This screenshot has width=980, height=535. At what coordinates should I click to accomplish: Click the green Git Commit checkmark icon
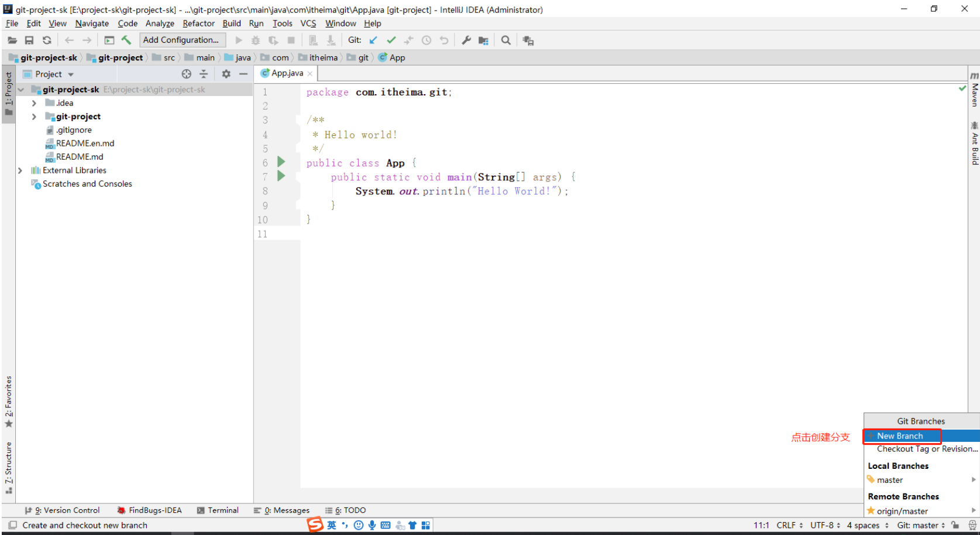pyautogui.click(x=391, y=40)
